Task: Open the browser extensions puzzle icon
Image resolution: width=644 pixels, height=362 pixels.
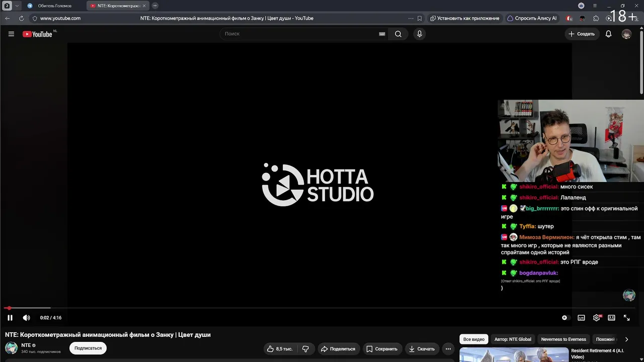Action: point(596,18)
